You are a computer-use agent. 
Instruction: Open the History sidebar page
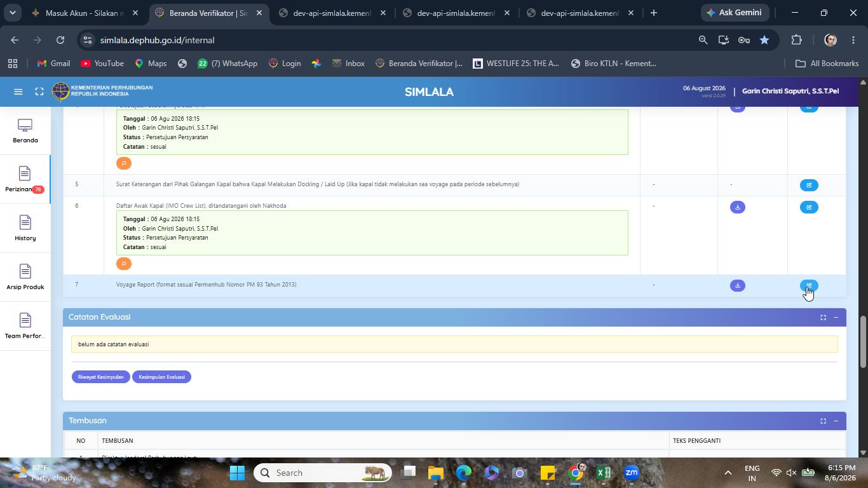[x=25, y=228]
